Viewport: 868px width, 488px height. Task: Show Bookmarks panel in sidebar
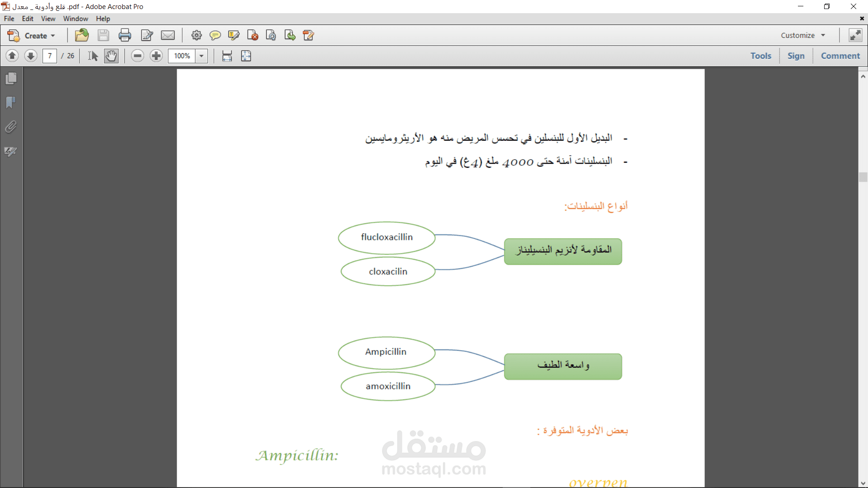11,103
